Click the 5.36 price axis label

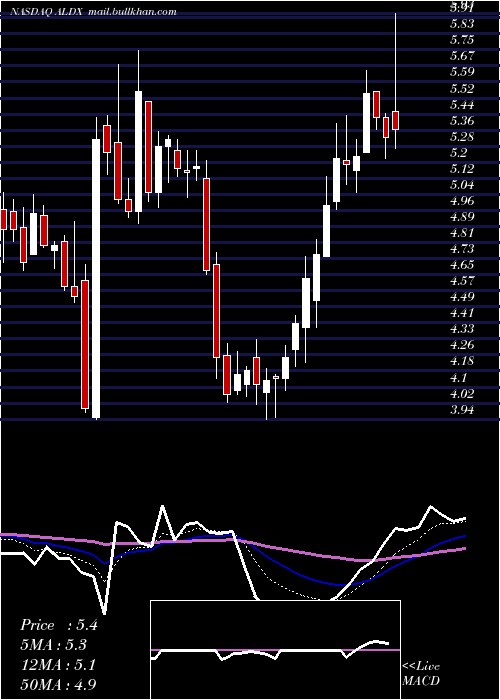click(462, 121)
